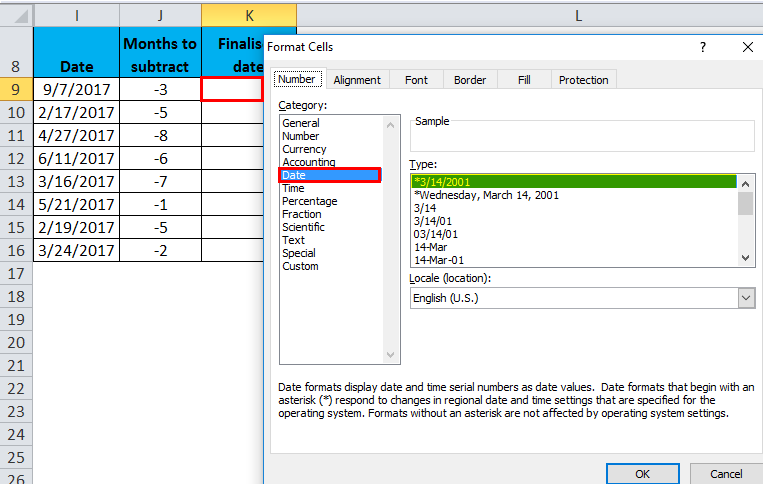Click cell with date 9/7/2017
This screenshot has height=484, width=763.
point(76,90)
